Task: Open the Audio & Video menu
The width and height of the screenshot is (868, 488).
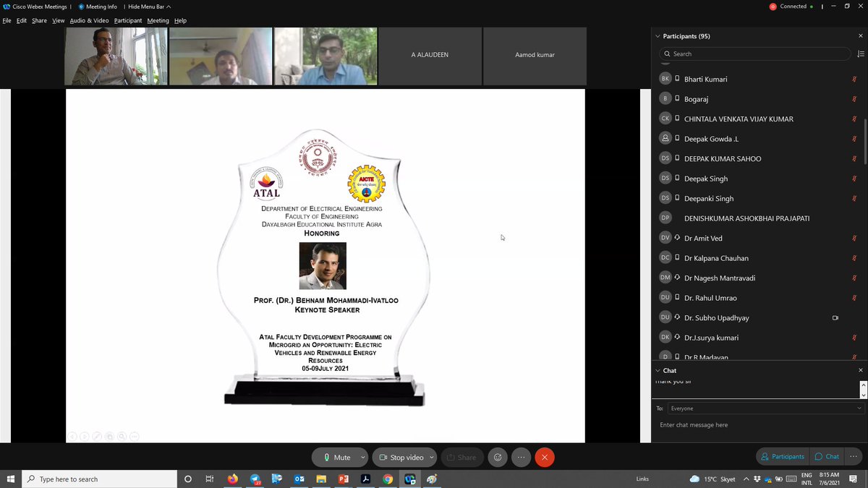Action: [x=88, y=20]
